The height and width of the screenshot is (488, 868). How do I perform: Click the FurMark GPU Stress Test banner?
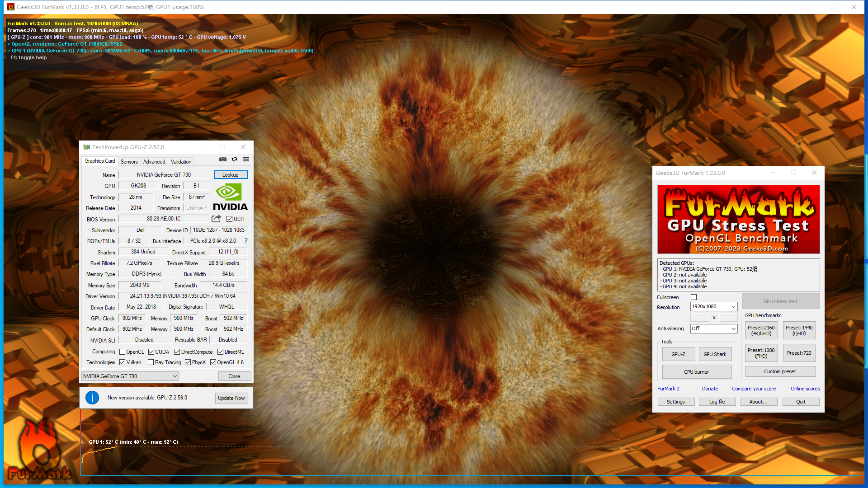point(738,220)
